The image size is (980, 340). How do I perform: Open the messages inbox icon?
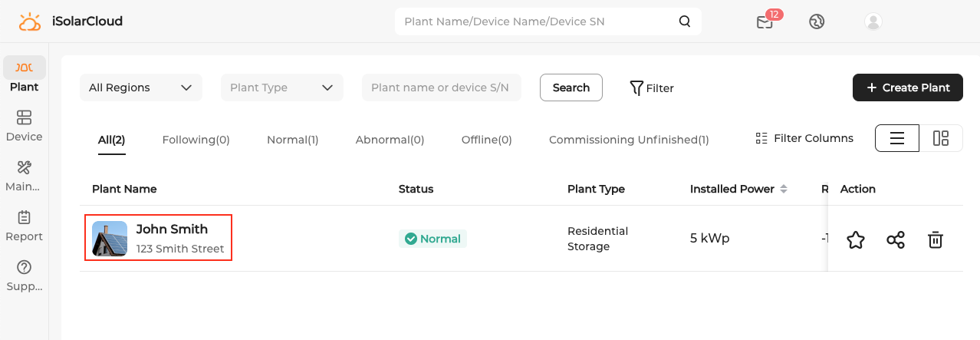click(765, 21)
